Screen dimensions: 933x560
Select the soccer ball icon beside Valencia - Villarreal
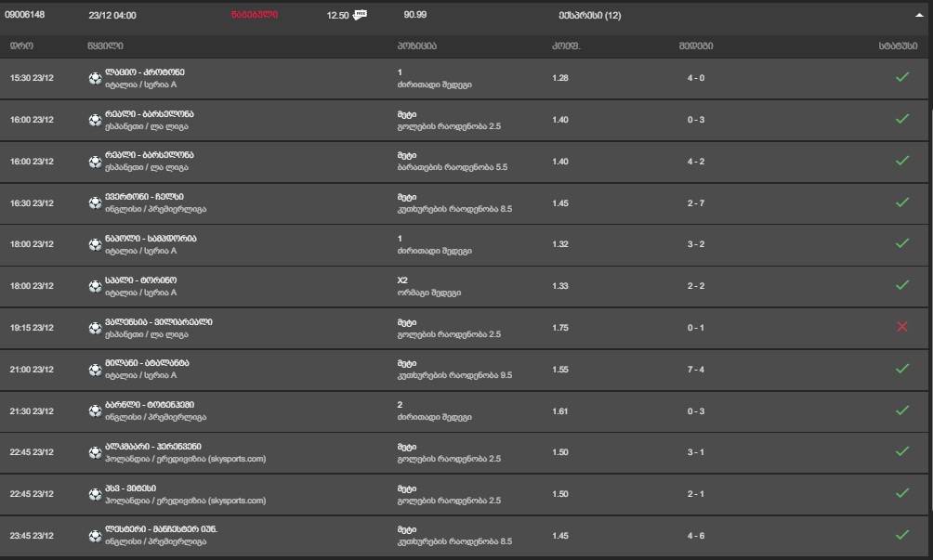(x=95, y=328)
